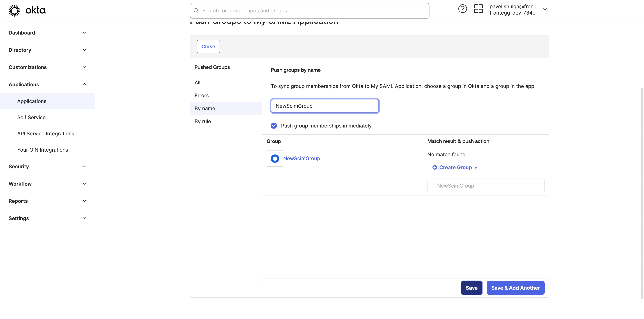Collapse the Applications section chevron
Image resolution: width=644 pixels, height=319 pixels.
pyautogui.click(x=84, y=84)
